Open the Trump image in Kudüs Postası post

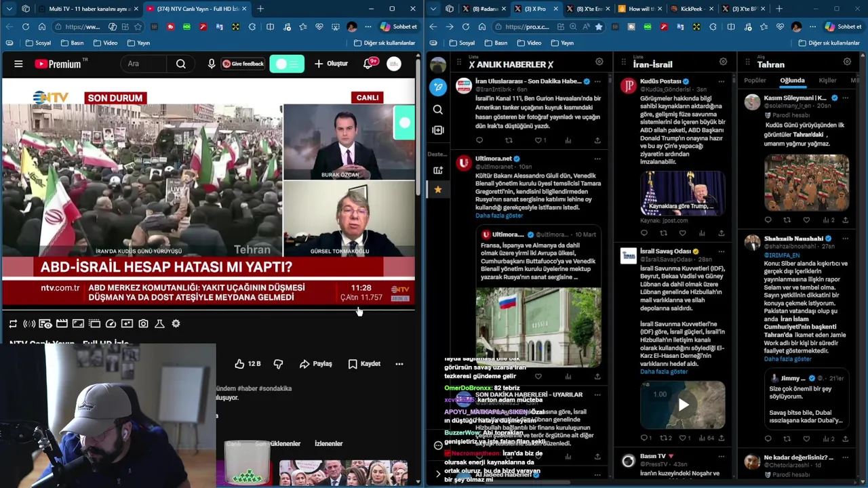click(x=683, y=192)
